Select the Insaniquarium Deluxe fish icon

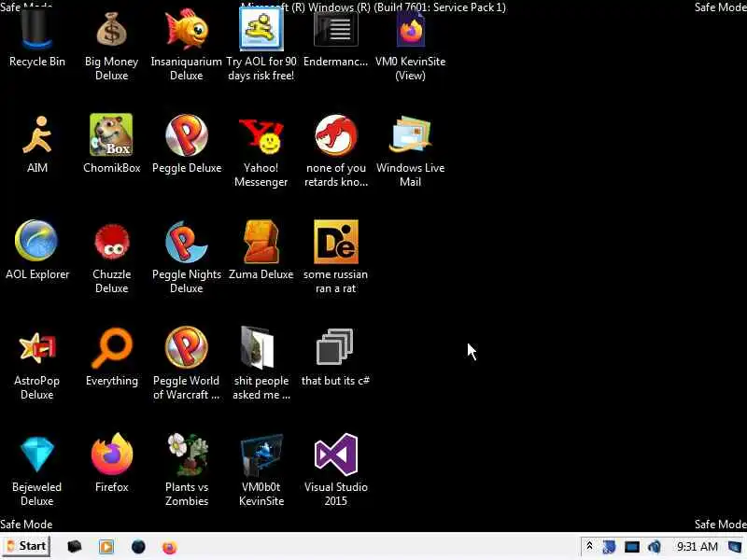[186, 30]
